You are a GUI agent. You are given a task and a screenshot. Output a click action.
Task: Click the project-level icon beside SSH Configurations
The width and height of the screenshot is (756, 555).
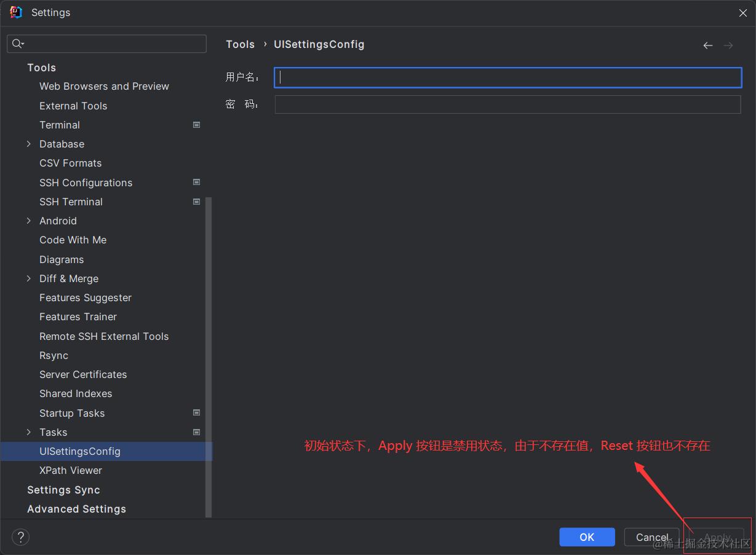(x=197, y=183)
